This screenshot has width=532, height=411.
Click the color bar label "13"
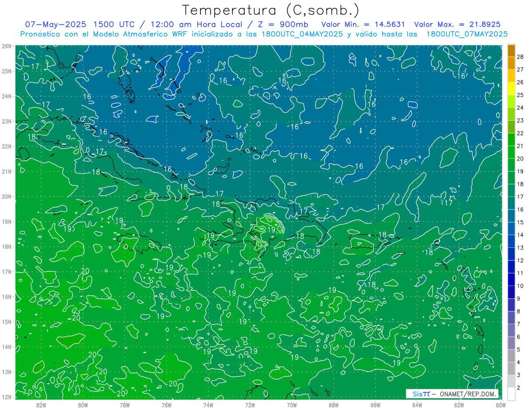(x=520, y=248)
